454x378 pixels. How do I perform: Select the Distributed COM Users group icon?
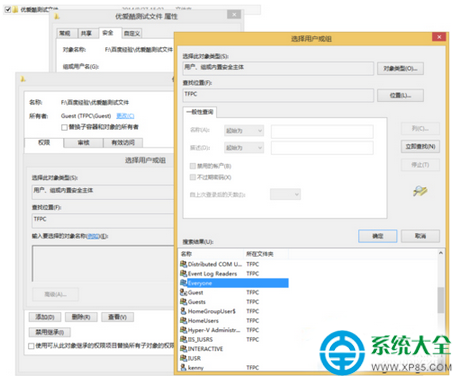[183, 264]
